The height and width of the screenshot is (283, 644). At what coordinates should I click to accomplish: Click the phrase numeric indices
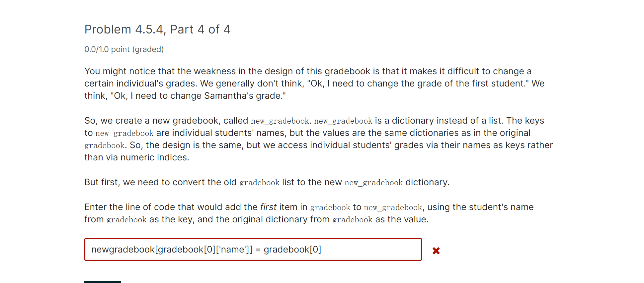(156, 157)
